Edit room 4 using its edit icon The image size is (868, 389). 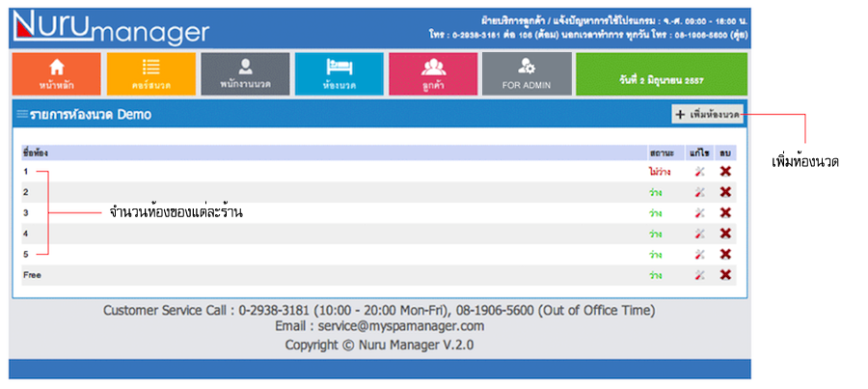(x=700, y=234)
